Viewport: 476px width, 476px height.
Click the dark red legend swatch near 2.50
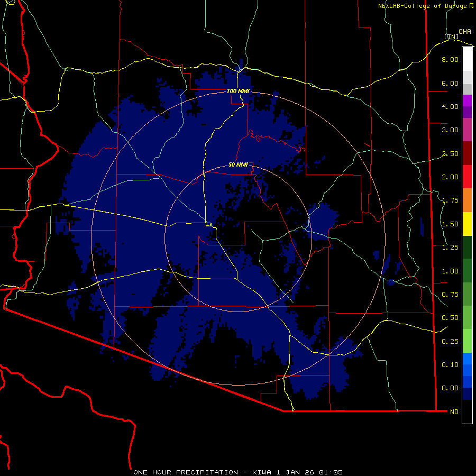[x=467, y=153]
